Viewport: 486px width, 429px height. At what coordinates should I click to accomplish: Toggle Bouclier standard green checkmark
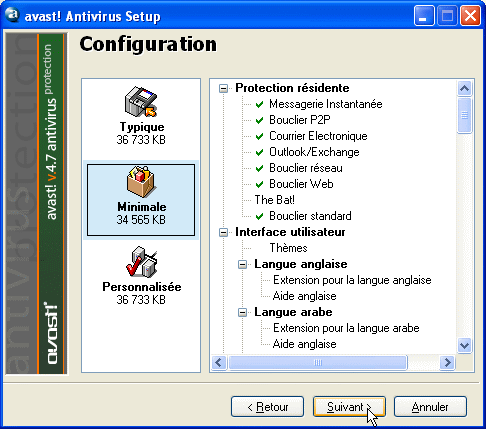pos(259,216)
